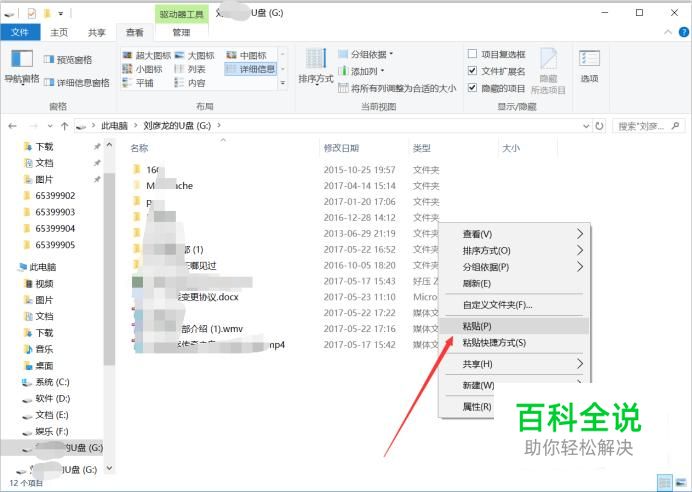This screenshot has height=492, width=692.
Task: Select 娱乐 (F:) drive in sidebar
Action: point(46,432)
